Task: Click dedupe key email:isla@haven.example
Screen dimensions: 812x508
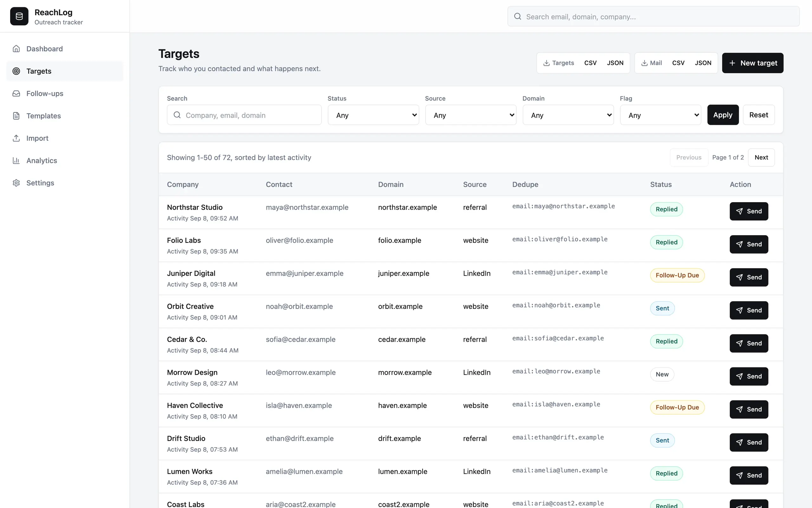Action: point(556,404)
